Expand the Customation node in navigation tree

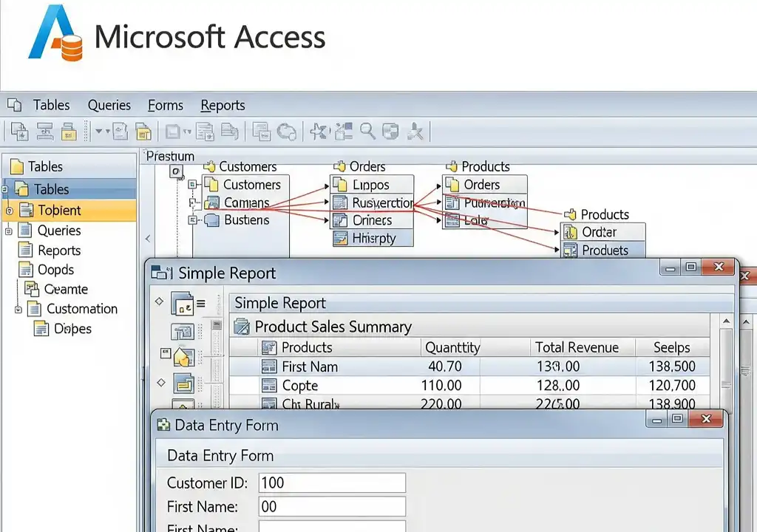point(18,310)
